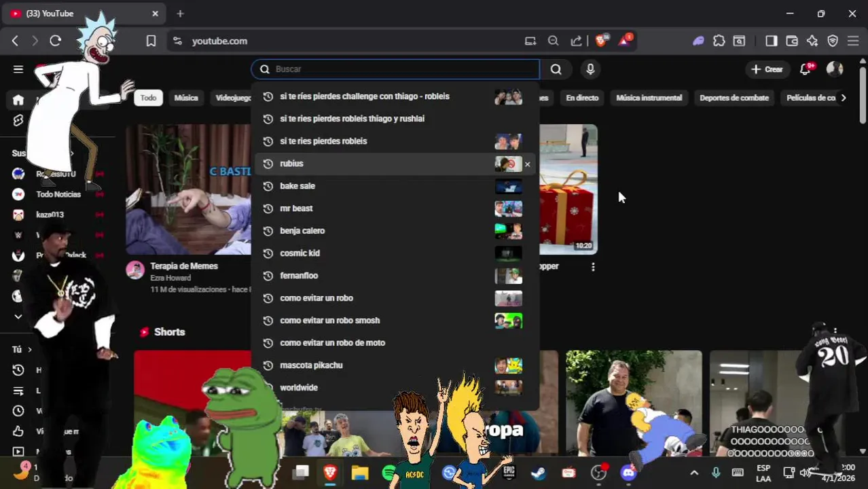
Task: Go back with browser back arrow
Action: 15,41
